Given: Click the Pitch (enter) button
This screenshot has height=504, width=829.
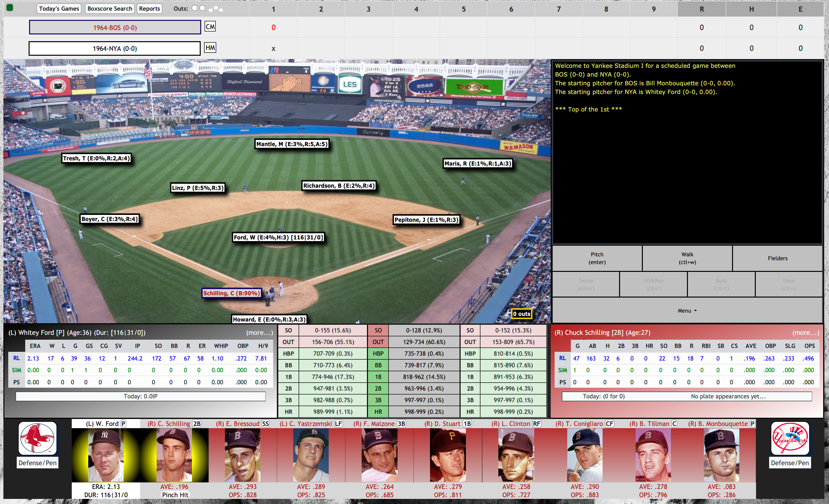Looking at the screenshot, I should [597, 258].
